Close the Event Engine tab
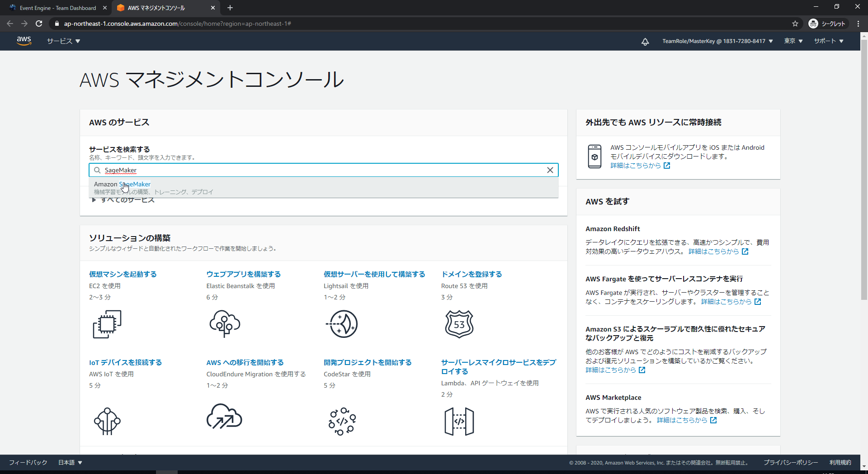868x474 pixels. (x=105, y=8)
